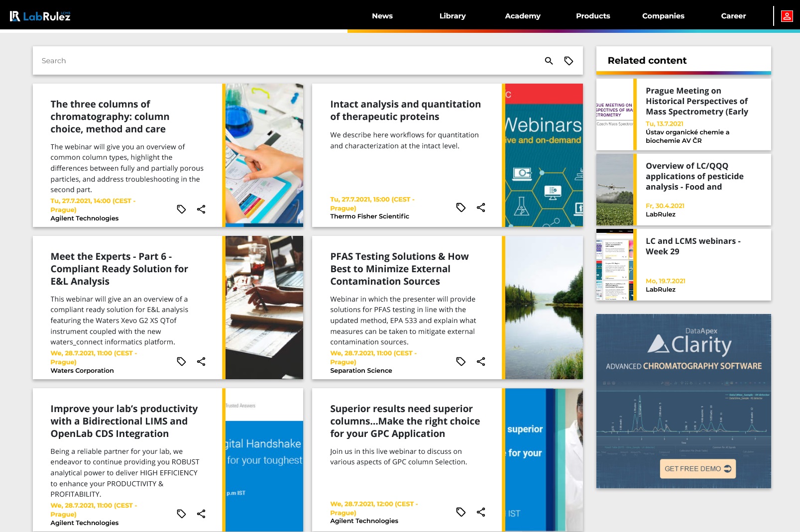Share the Bidirectional LIMS webinar
The width and height of the screenshot is (800, 532).
point(201,514)
